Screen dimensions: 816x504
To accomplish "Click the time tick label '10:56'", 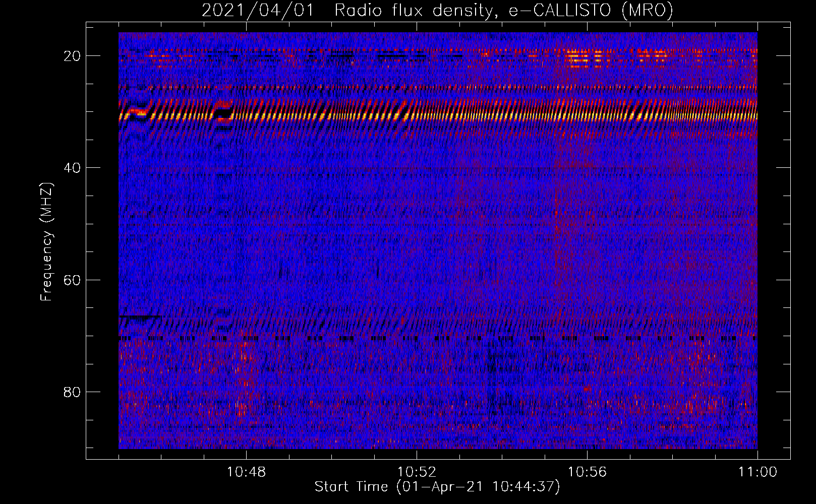I will [587, 472].
